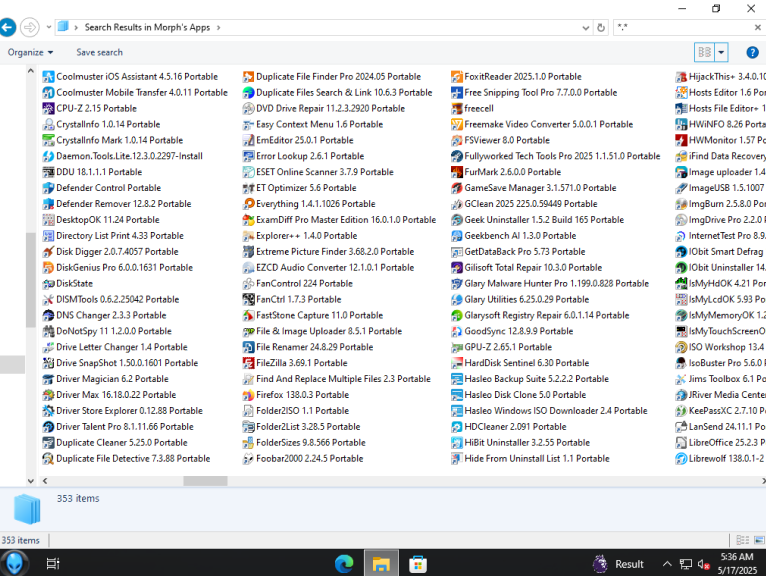This screenshot has height=576, width=766.
Task: Click the FurMark 2.6.0.0 Portable icon
Action: point(457,172)
